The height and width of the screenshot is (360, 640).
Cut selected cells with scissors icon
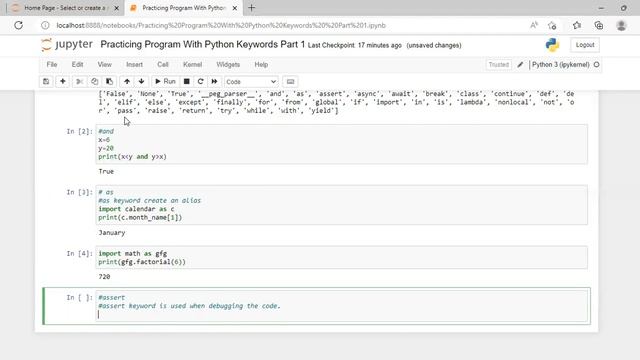point(80,82)
